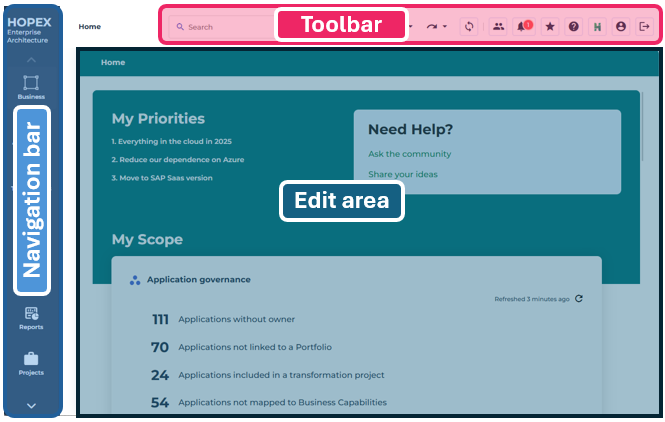The height and width of the screenshot is (422, 665).
Task: Open Projects briefcase in navigation bar
Action: point(31,364)
